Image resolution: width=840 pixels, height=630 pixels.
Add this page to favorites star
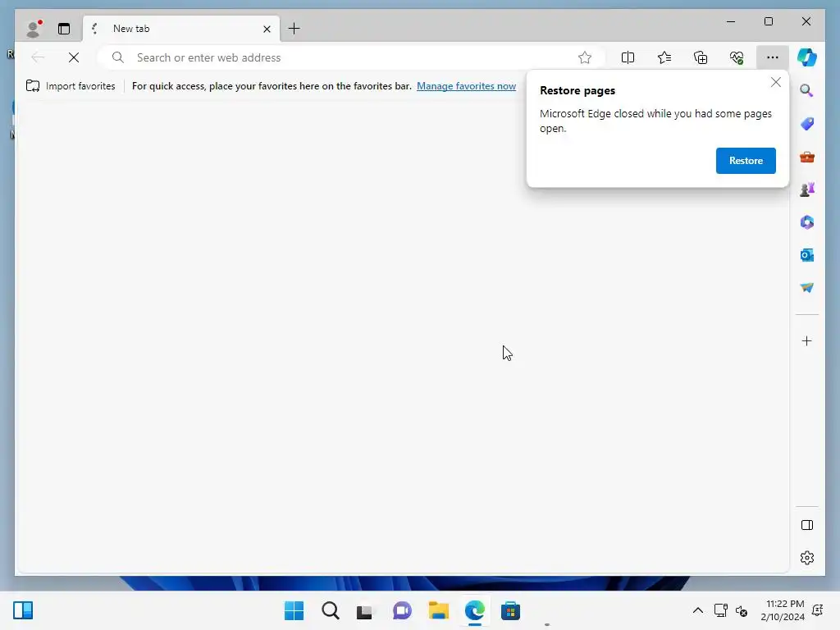pyautogui.click(x=584, y=57)
